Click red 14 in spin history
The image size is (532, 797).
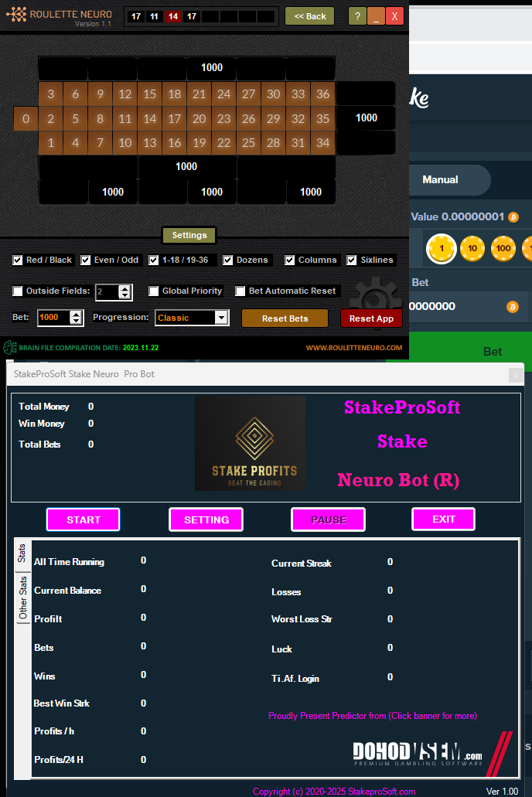[173, 16]
